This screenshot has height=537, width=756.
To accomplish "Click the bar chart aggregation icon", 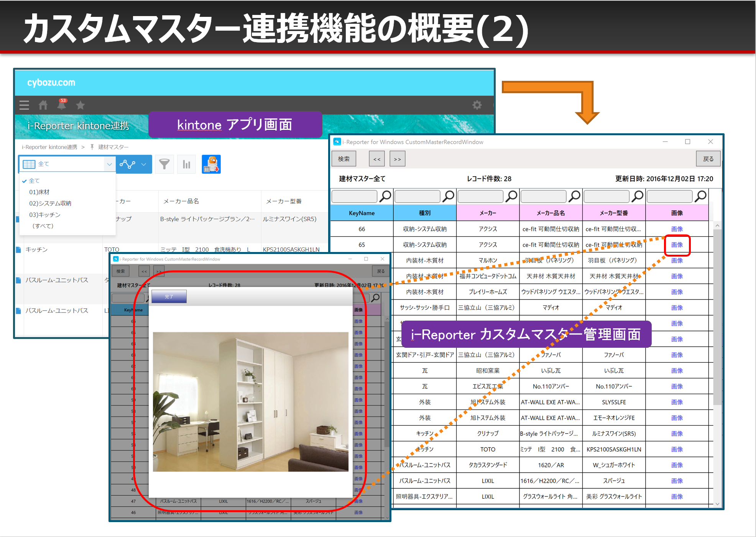I will [x=187, y=164].
